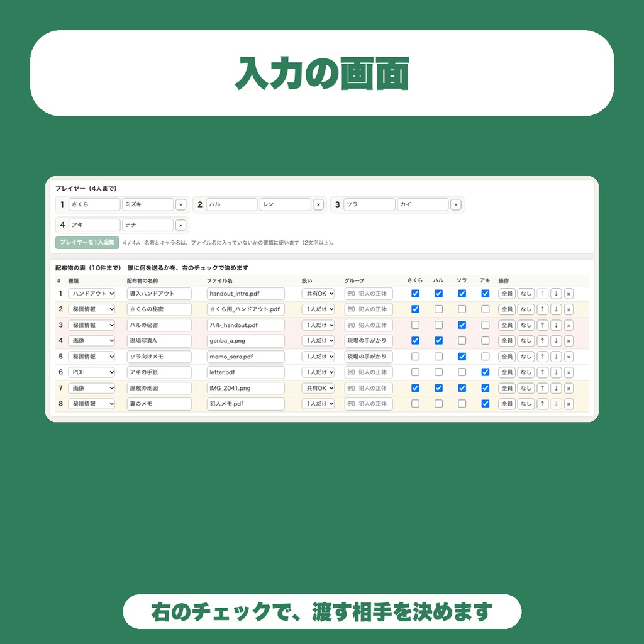Click なし button in row 7 屋敷の地図
This screenshot has width=644, height=644.
526,388
